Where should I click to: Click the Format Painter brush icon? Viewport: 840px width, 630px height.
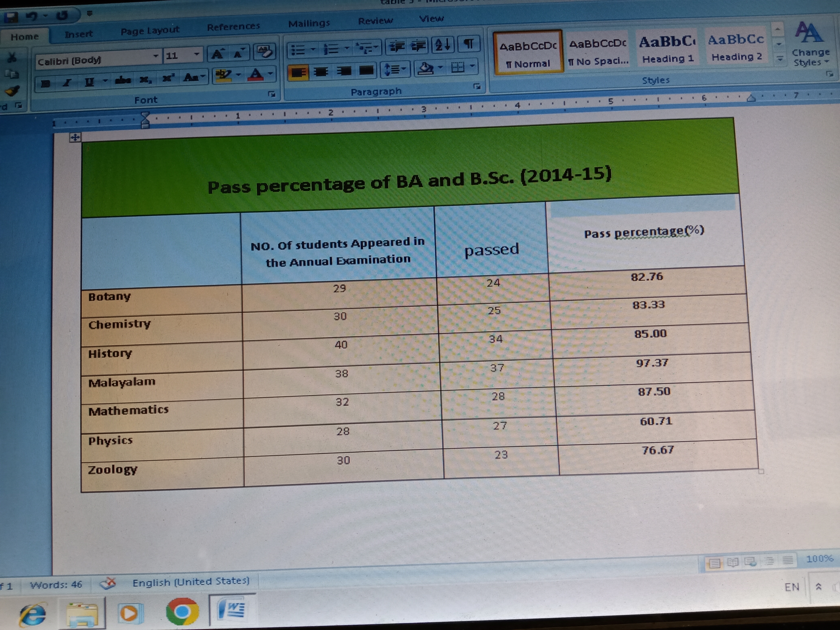(12, 91)
